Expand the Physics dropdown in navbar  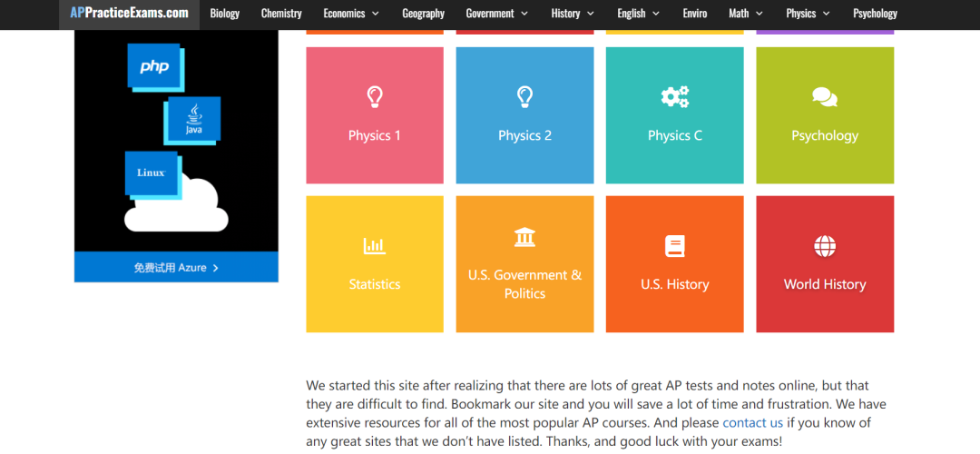(x=808, y=14)
